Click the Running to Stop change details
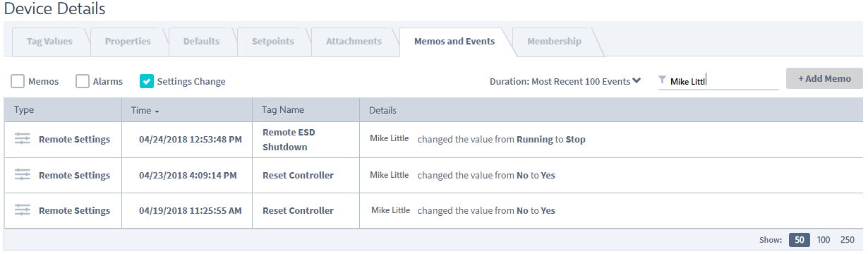This screenshot has height=254, width=868. (x=502, y=140)
